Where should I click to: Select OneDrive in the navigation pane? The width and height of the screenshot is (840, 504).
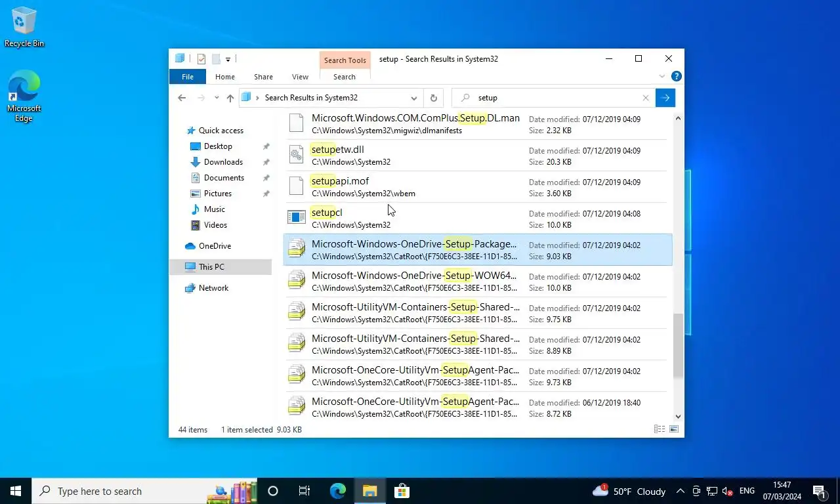pos(215,246)
